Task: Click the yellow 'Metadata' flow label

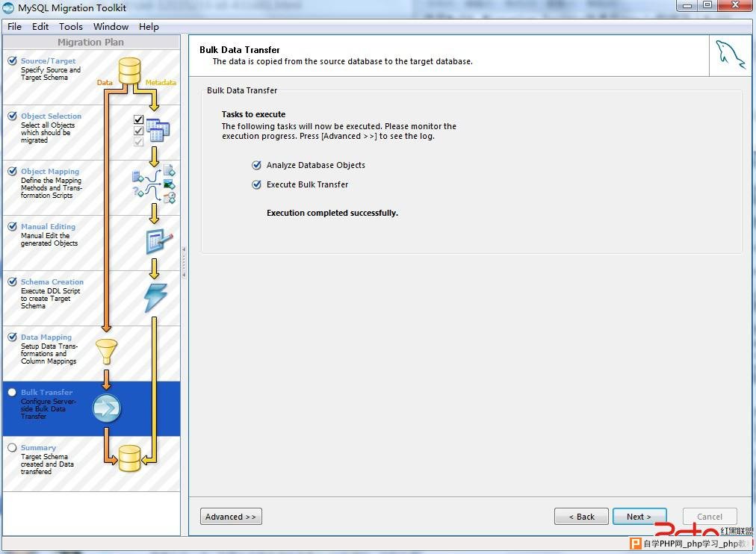Action: pyautogui.click(x=161, y=82)
